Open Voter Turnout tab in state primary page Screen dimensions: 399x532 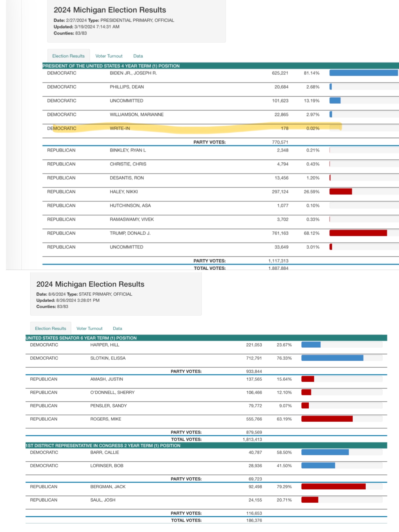[x=89, y=328]
